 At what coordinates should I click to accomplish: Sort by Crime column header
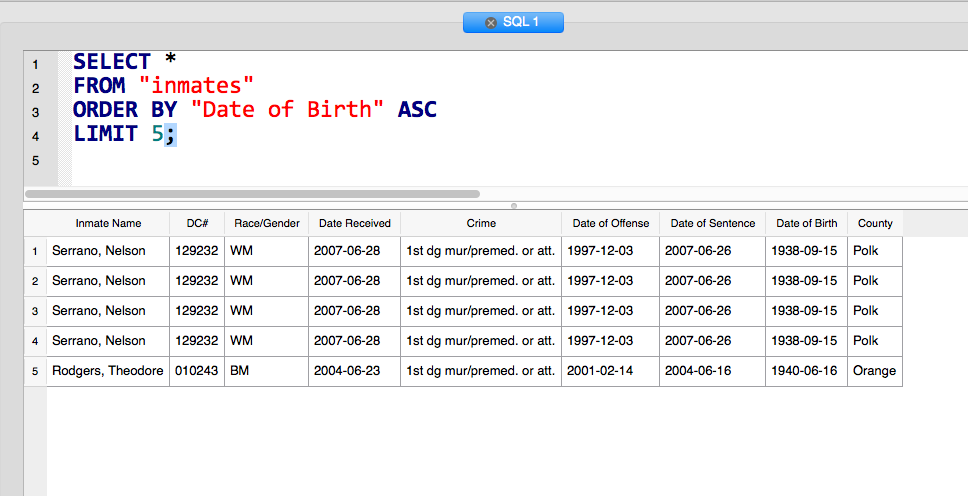click(481, 224)
